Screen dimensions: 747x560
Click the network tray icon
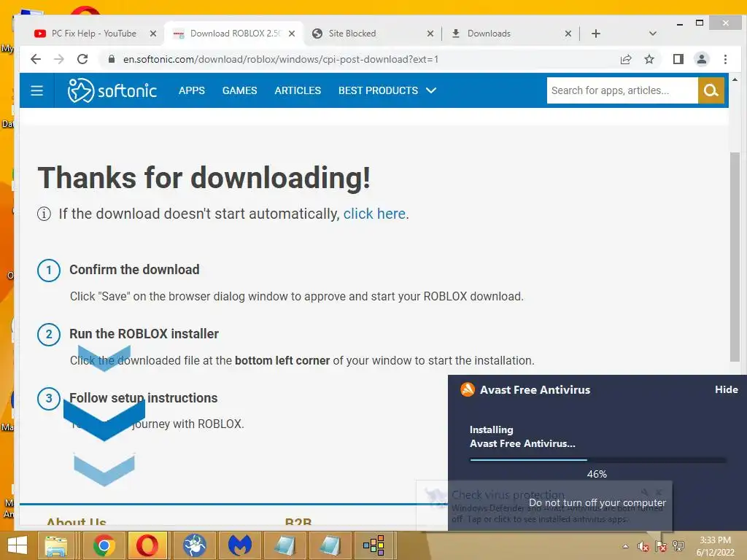coord(678,546)
